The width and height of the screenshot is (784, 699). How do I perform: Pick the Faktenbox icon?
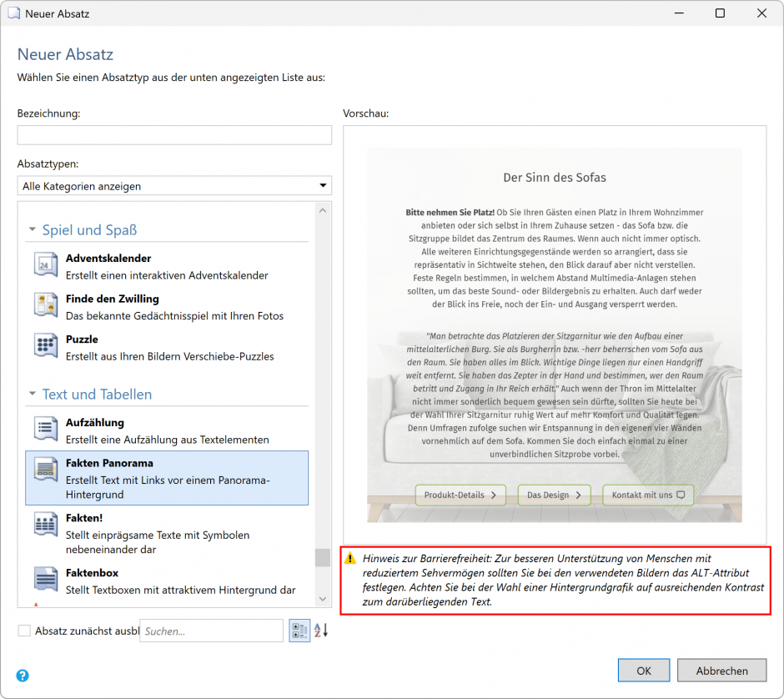[x=45, y=579]
